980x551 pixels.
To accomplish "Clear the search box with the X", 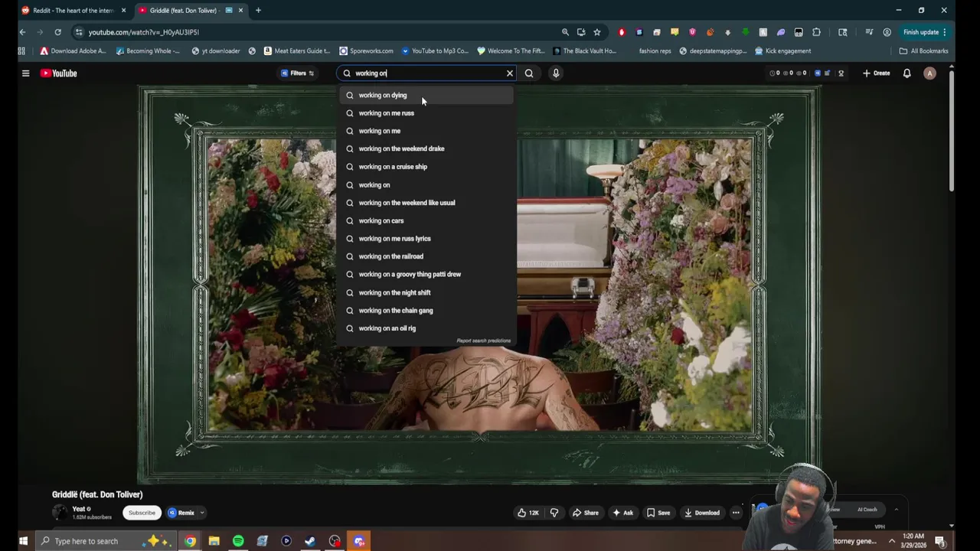I will coord(510,73).
